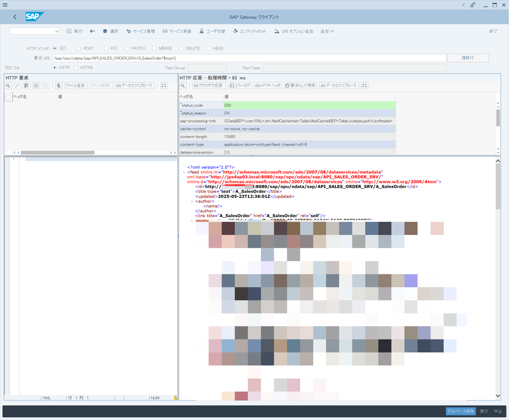Select the POST HTTP method
The height and width of the screenshot is (420, 509).
pos(78,48)
